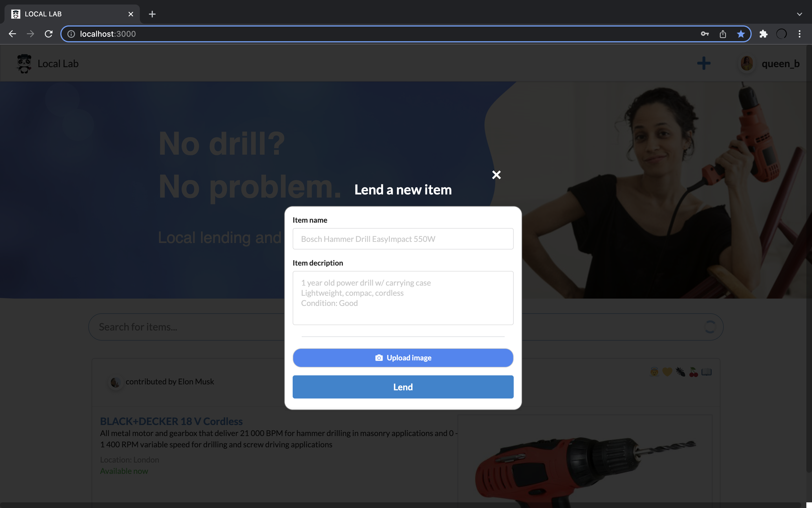Click the share page icon
The image size is (812, 508).
tap(723, 34)
